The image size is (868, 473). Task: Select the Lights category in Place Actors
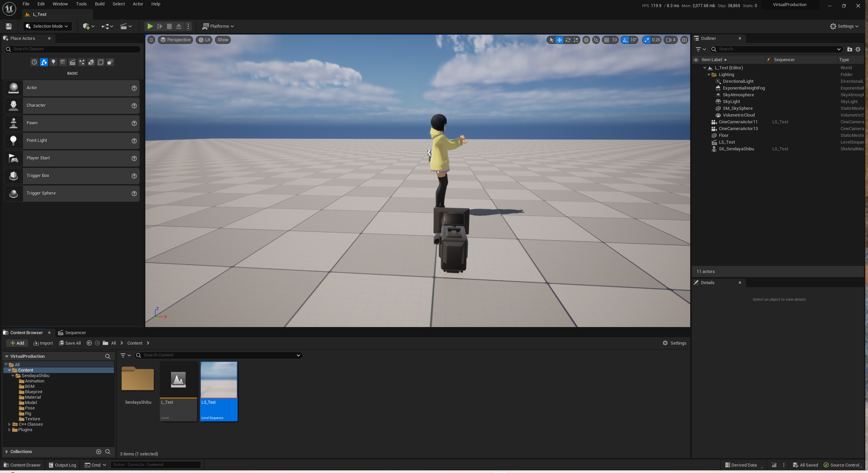(x=53, y=62)
